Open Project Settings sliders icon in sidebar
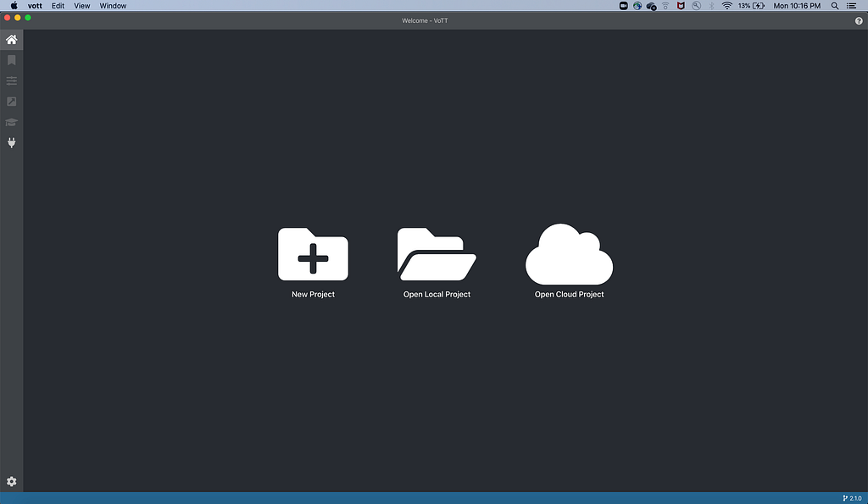Image resolution: width=868 pixels, height=504 pixels. tap(11, 80)
